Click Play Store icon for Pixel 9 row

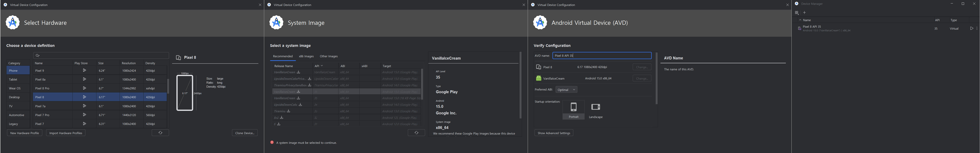point(85,71)
